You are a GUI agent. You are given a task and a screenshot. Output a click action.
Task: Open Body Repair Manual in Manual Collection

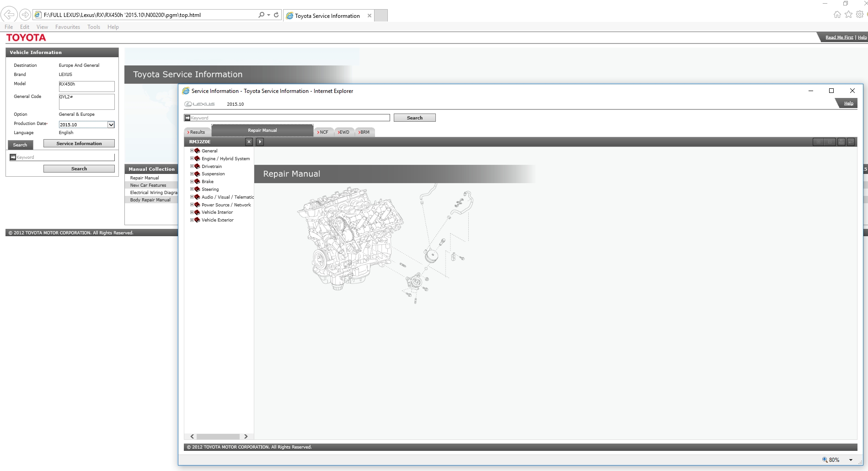click(150, 200)
